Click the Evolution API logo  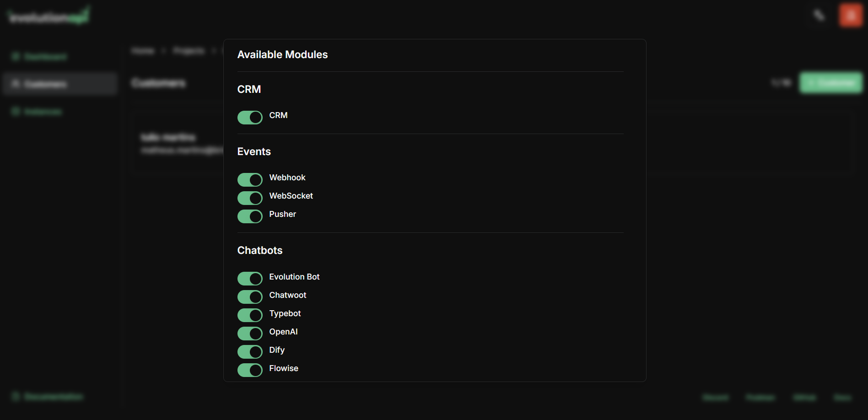[47, 15]
